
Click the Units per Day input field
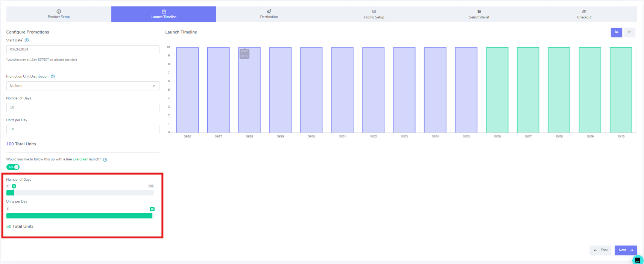click(x=83, y=129)
